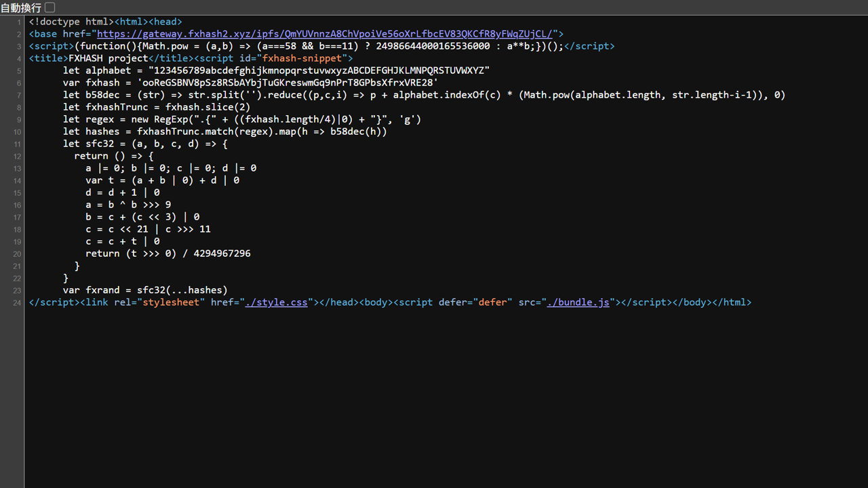This screenshot has height=488, width=868.
Task: Click the hashes = fxhashTrunc.match line
Action: (x=225, y=131)
